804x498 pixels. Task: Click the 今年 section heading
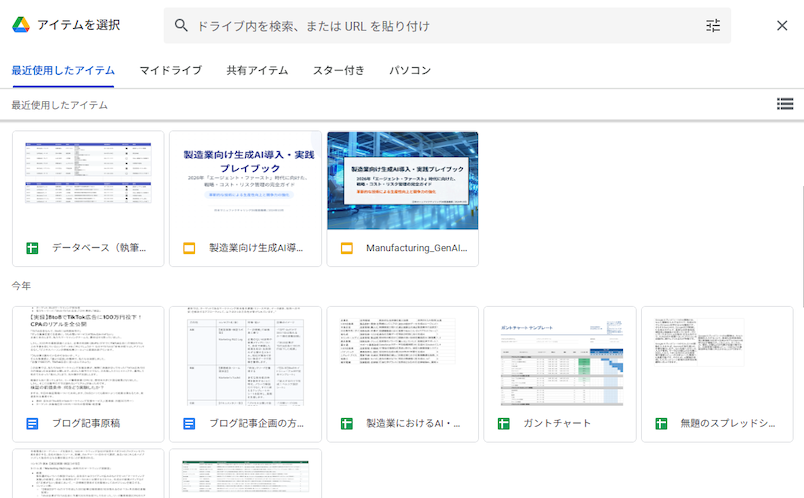22,286
